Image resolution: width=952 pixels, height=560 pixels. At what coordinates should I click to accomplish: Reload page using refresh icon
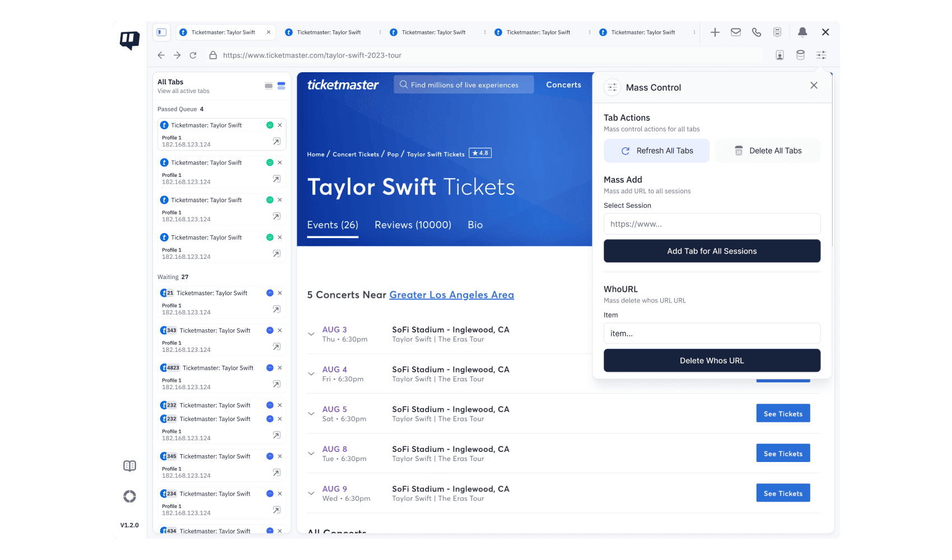[x=193, y=55]
